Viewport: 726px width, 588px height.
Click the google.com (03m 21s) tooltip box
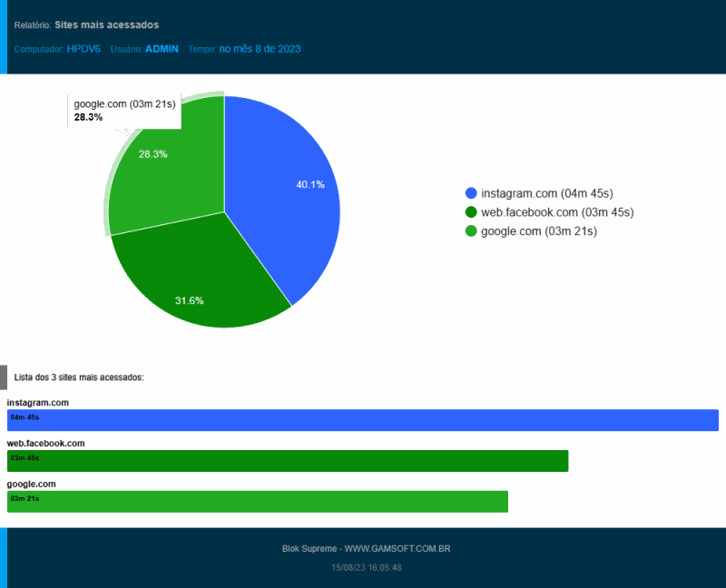[x=124, y=111]
